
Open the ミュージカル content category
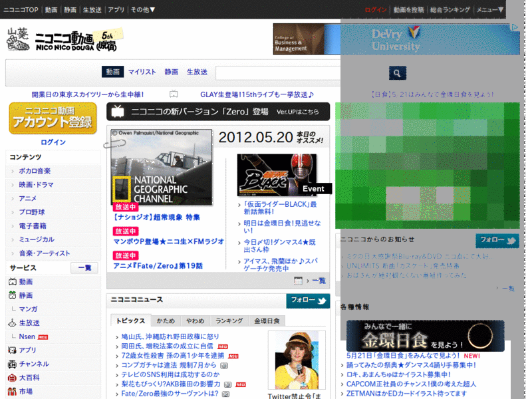37,239
